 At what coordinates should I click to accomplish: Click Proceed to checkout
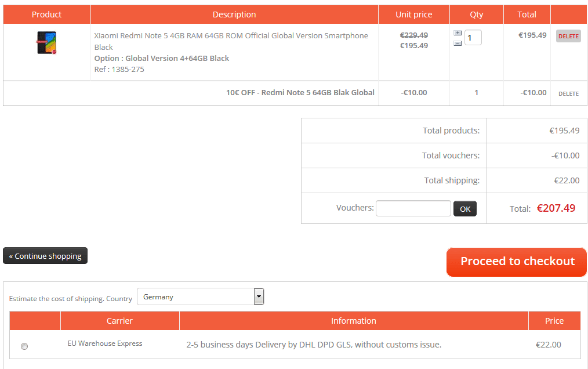click(517, 262)
